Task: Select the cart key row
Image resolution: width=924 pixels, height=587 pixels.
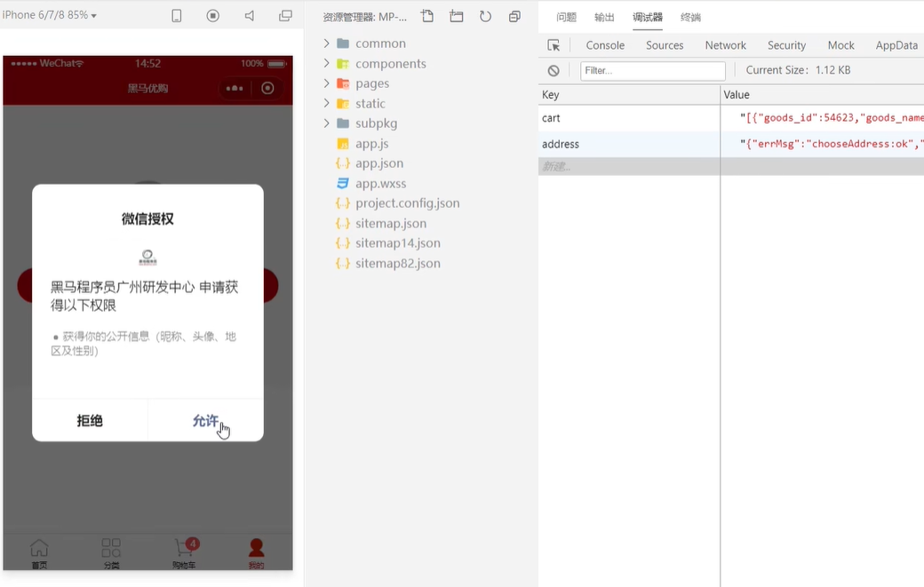Action: [629, 118]
